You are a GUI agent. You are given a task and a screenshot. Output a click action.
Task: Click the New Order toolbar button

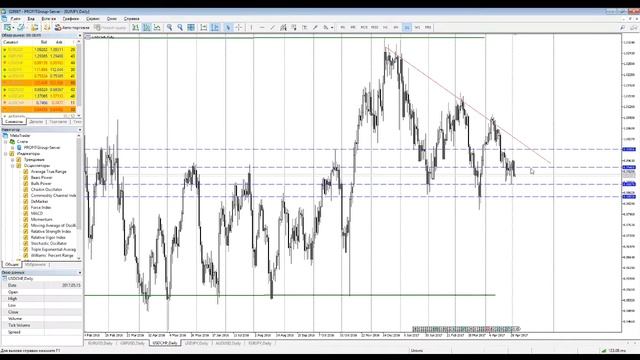[110, 27]
